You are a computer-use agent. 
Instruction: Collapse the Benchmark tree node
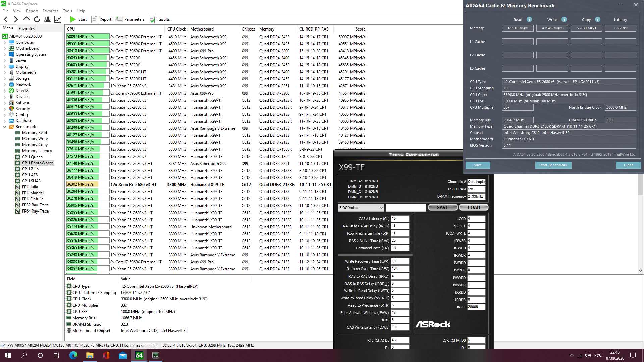(x=5, y=127)
